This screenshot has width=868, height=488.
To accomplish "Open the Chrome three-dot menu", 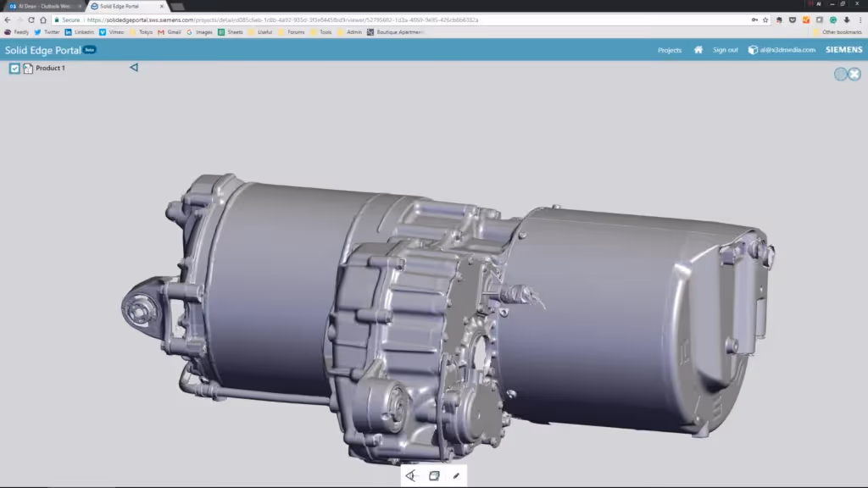I will [x=860, y=20].
